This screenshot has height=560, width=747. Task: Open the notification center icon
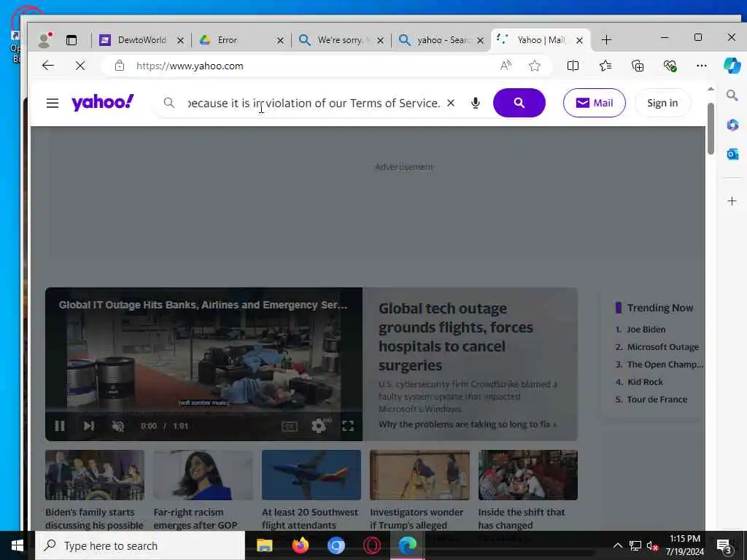click(724, 546)
